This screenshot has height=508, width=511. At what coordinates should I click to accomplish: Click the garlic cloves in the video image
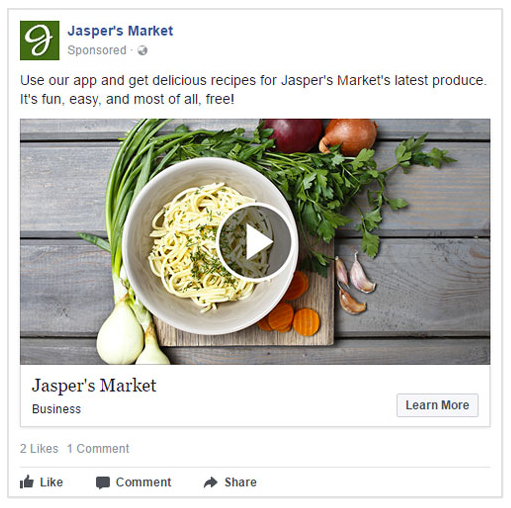(354, 283)
